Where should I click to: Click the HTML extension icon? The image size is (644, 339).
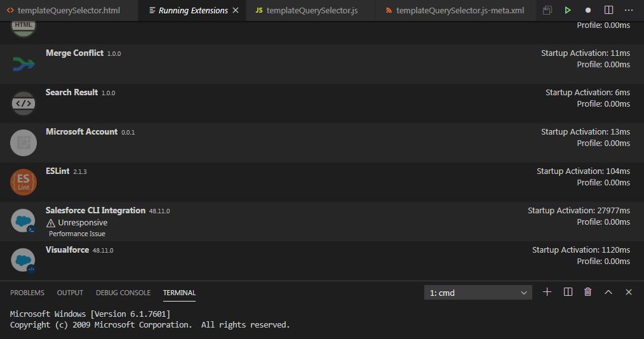(x=23, y=29)
